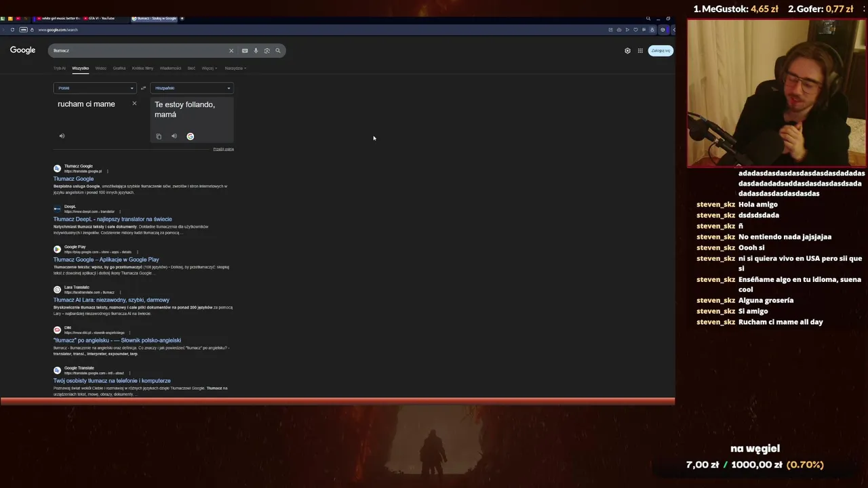Screen dimensions: 868x488
Task: Open Google Lens image search
Action: tap(267, 51)
